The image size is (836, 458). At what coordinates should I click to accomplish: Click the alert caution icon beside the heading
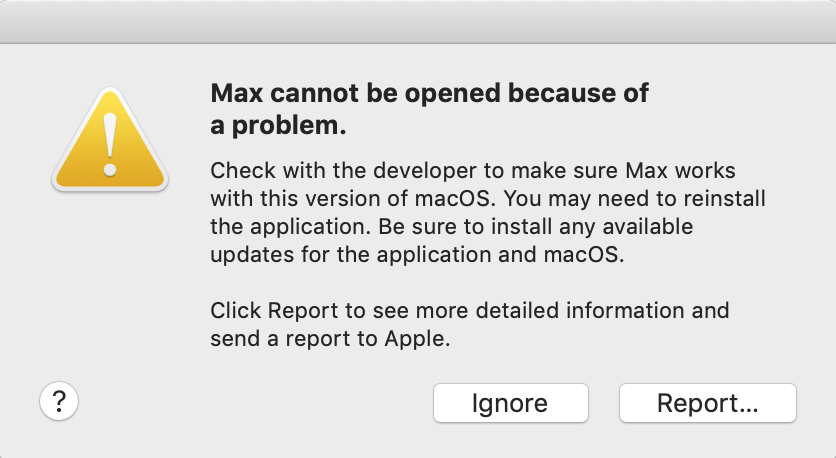110,140
